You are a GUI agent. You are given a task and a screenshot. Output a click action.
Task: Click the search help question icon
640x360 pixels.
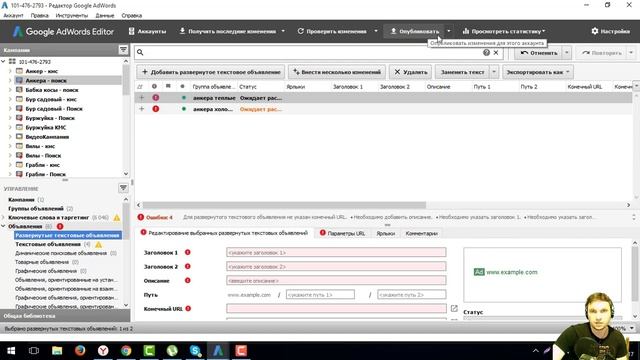coord(486,52)
